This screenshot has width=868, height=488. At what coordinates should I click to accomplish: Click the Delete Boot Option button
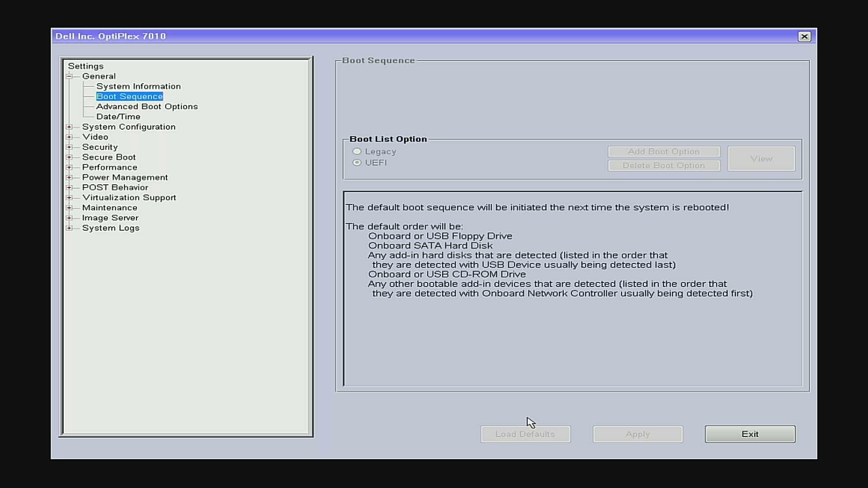(x=664, y=166)
